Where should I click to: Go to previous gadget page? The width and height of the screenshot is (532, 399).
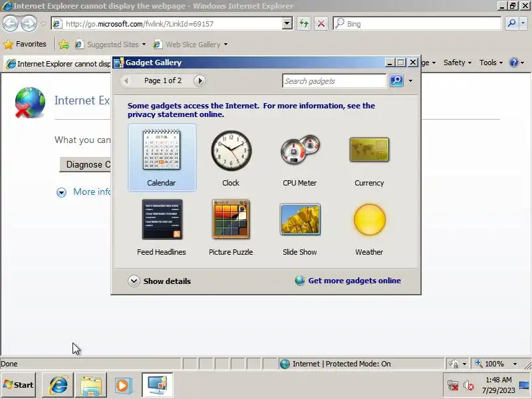click(x=126, y=80)
